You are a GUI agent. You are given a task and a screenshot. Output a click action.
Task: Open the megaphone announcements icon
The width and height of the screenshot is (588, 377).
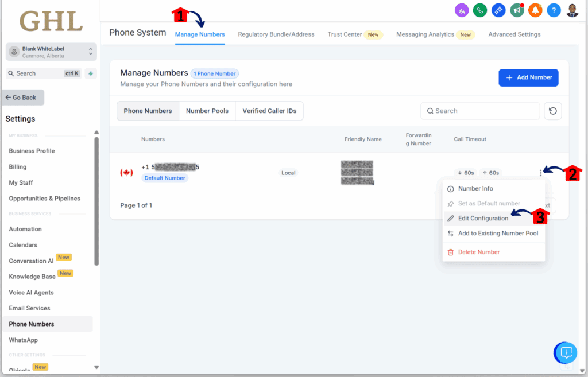coord(517,10)
